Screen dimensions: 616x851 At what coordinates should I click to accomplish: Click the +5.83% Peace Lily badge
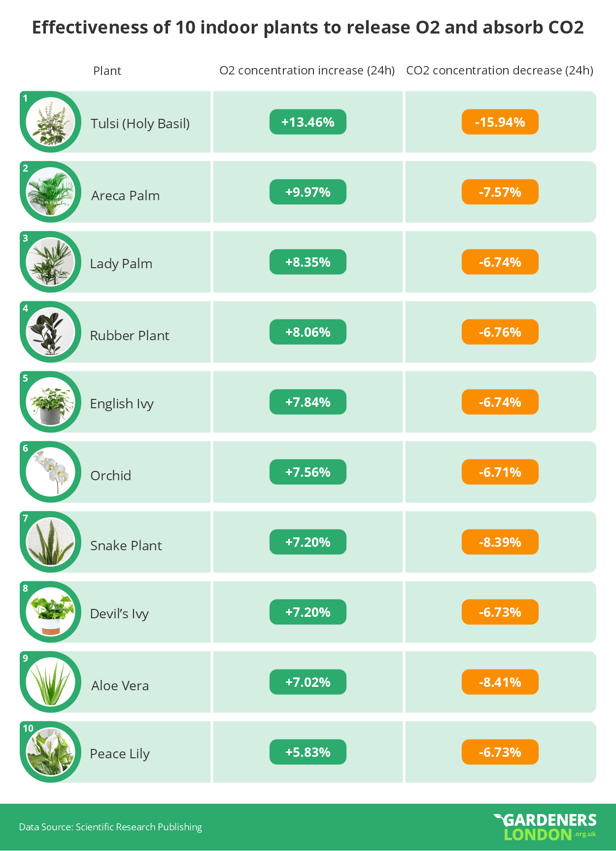coord(308,752)
